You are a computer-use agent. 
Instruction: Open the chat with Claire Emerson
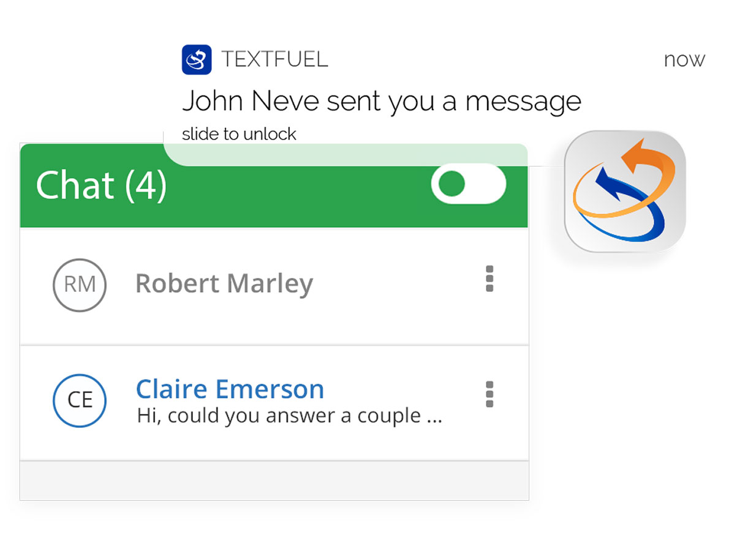pyautogui.click(x=274, y=402)
